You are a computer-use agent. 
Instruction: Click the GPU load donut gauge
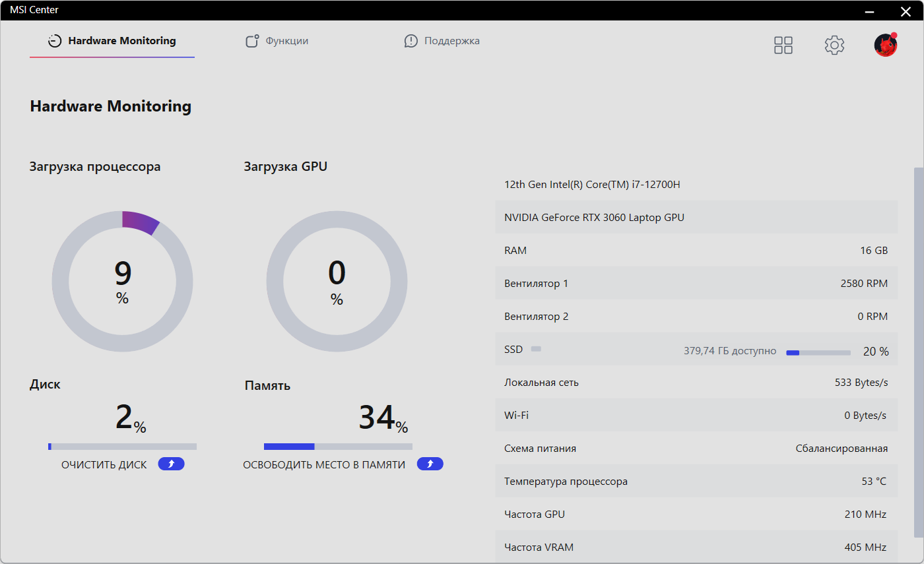[337, 282]
